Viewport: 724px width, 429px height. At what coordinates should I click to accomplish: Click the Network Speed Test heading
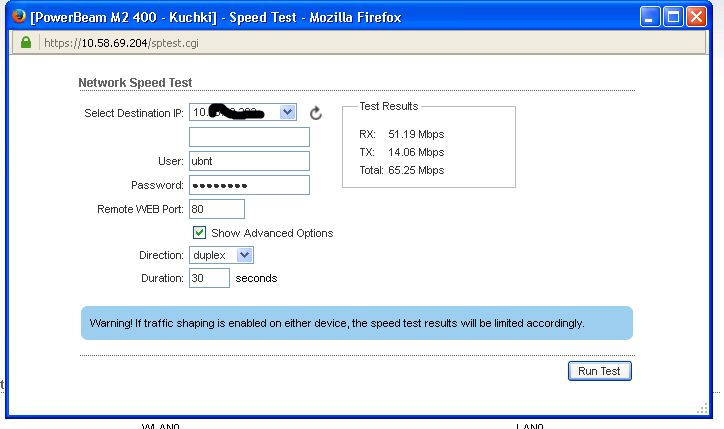click(135, 83)
